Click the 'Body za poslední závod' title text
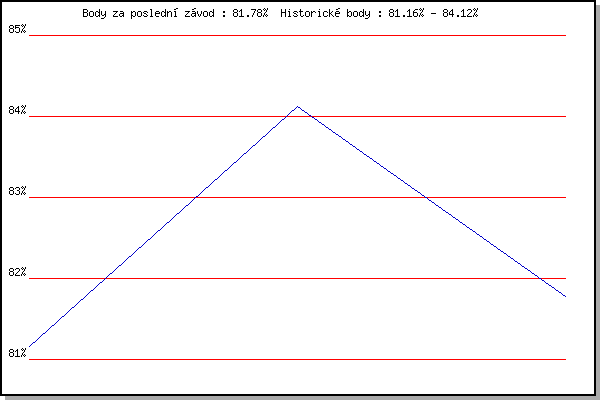Viewport: 600px width, 400px height. point(150,13)
